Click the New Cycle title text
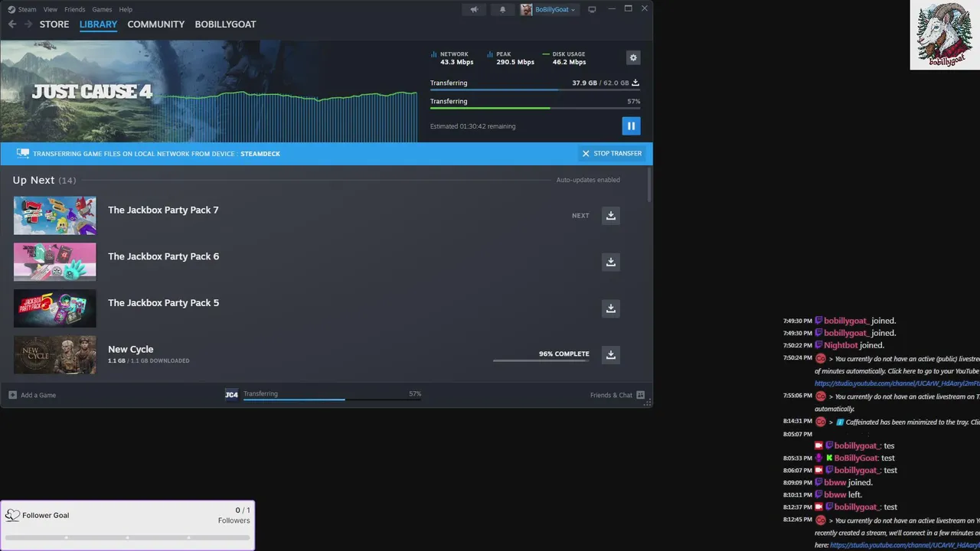This screenshot has height=551, width=980. coord(130,350)
